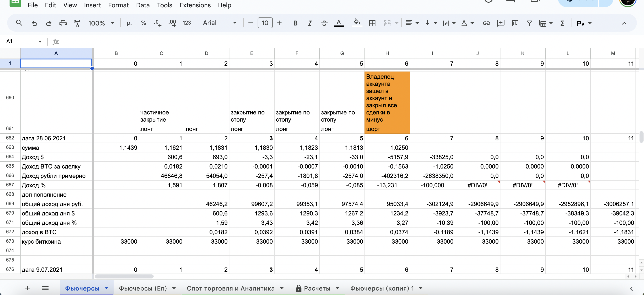
Task: Open the Edit menu
Action: click(50, 5)
